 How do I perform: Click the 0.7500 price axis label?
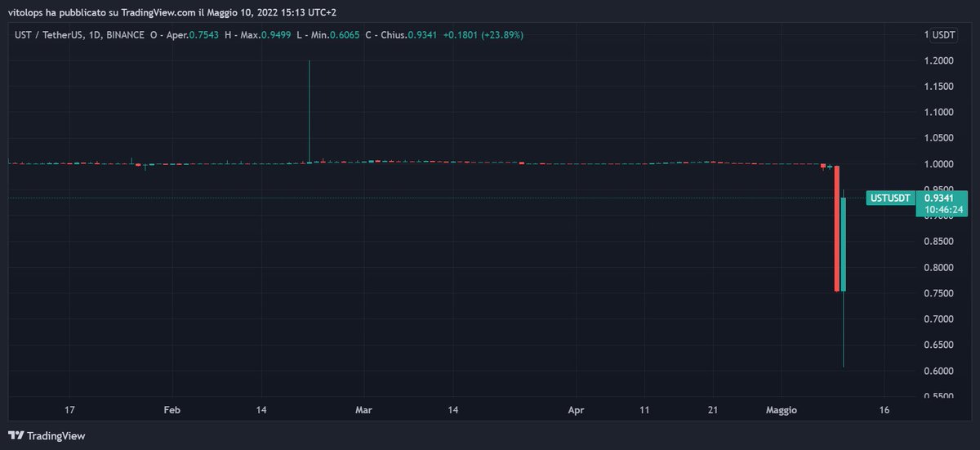938,293
